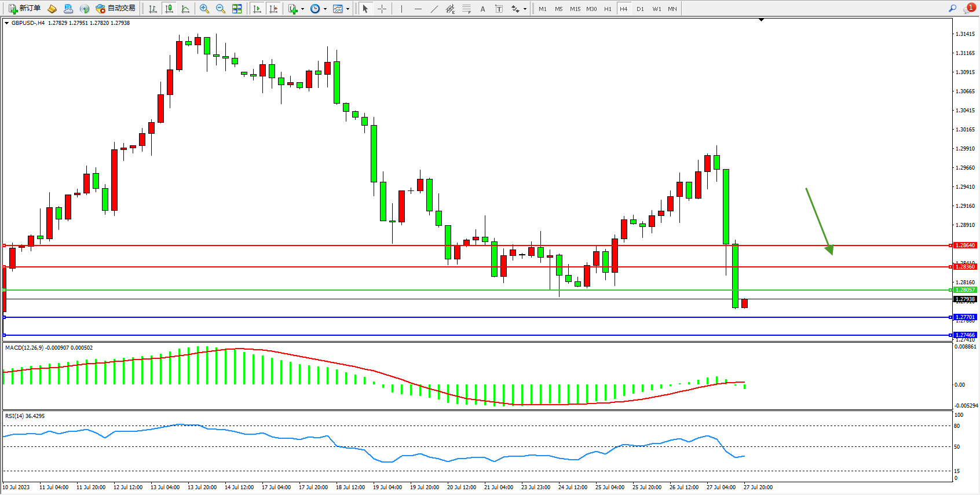Zoom in on the chart
980x495 pixels.
(204, 9)
